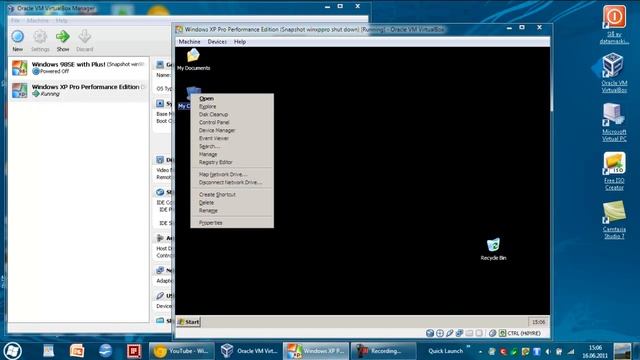
Task: Open Slå av datamaski... desktop shortcut
Action: [614, 24]
